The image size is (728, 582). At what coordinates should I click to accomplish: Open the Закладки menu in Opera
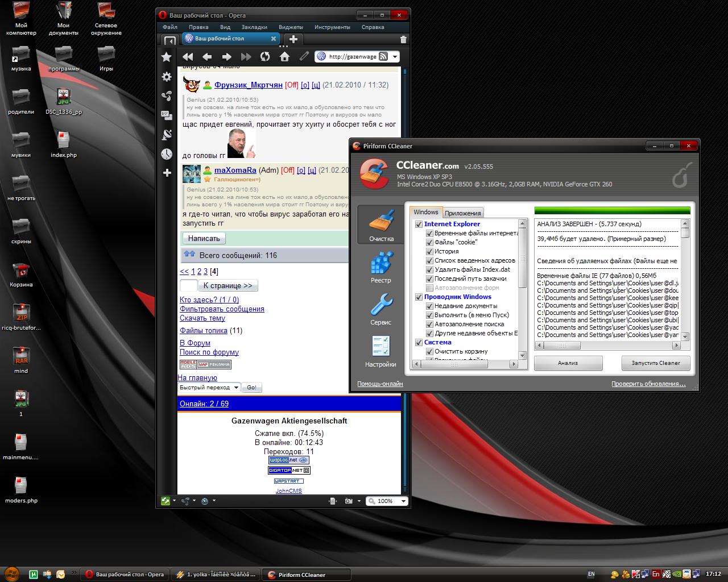pyautogui.click(x=254, y=27)
